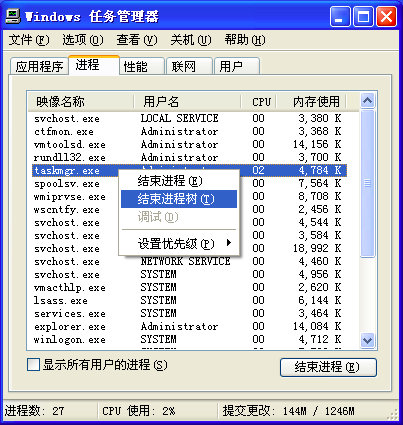Screen dimensions: 403x425
Task: Expand 设置优先级(P) submenu arrow
Action: click(229, 243)
